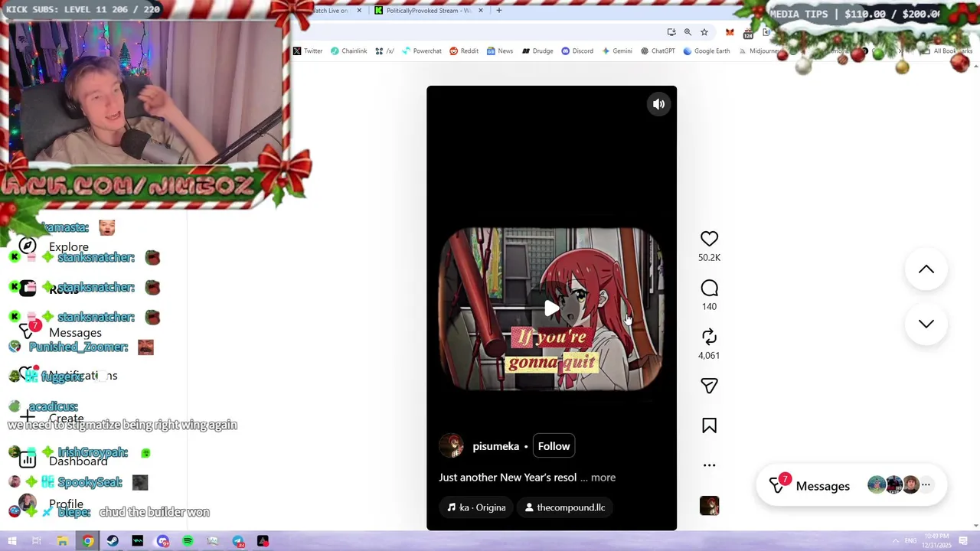Viewport: 980px width, 551px height.
Task: Open Spotify from the taskbar
Action: 188,541
